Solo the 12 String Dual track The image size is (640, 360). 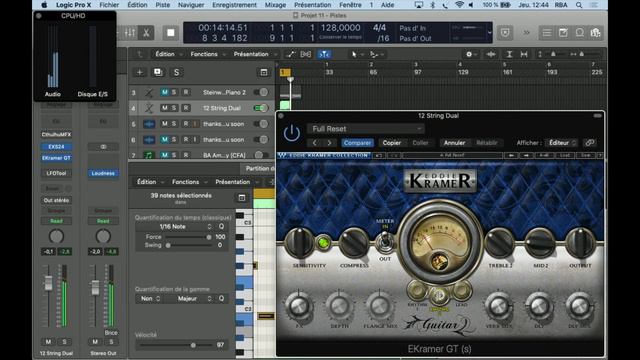174,108
